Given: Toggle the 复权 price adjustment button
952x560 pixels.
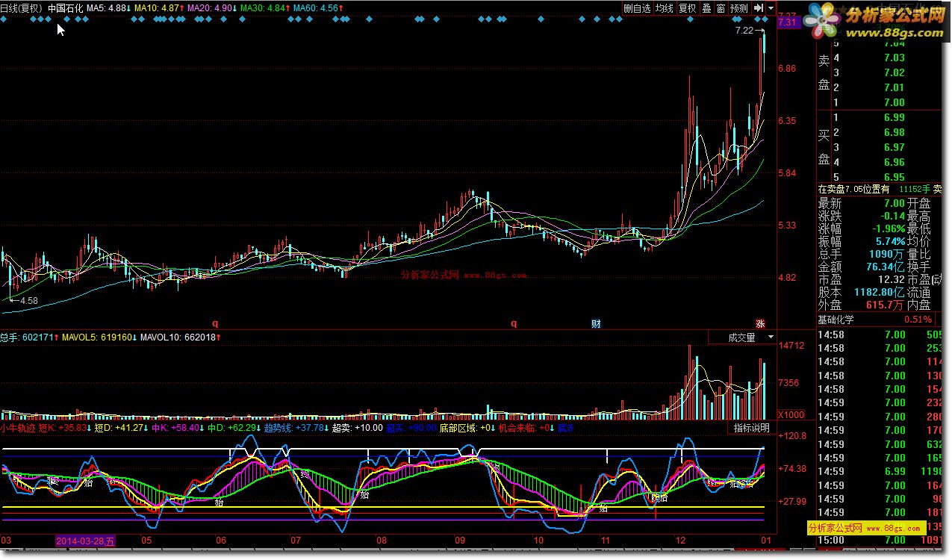Looking at the screenshot, I should click(x=687, y=8).
